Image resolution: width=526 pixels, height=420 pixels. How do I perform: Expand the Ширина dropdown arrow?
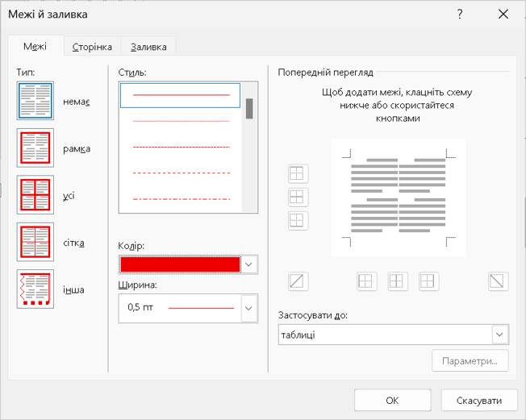click(x=248, y=308)
